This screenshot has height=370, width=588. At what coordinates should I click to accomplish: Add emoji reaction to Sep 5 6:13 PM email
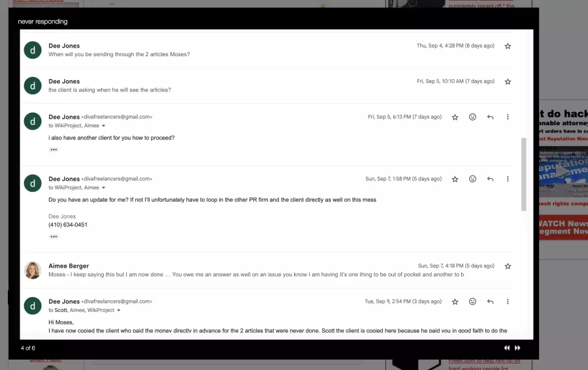tap(472, 117)
